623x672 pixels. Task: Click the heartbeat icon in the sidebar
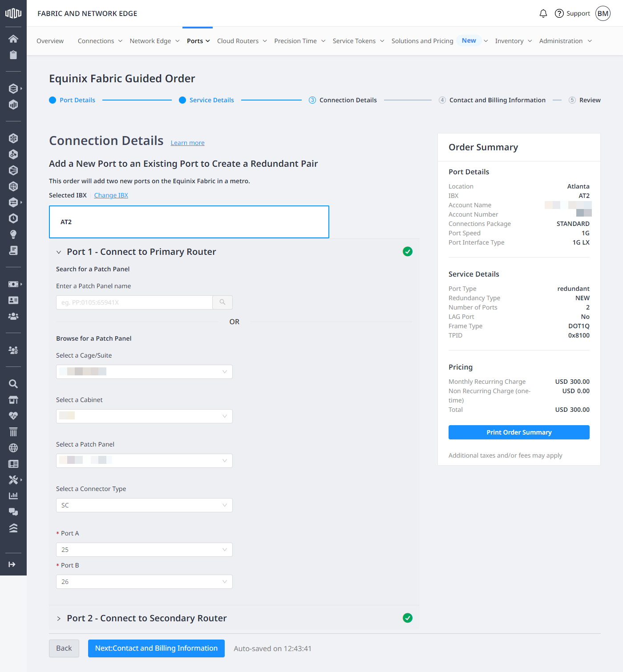coord(13,416)
